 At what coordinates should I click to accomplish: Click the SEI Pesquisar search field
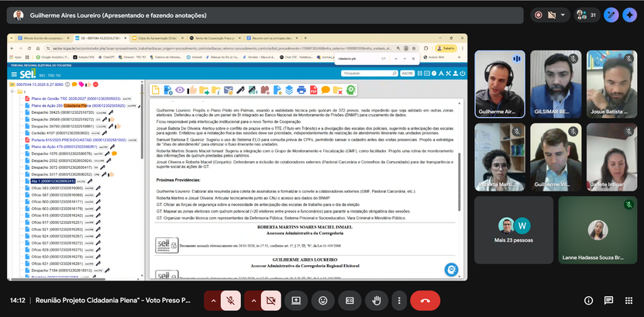(x=370, y=74)
